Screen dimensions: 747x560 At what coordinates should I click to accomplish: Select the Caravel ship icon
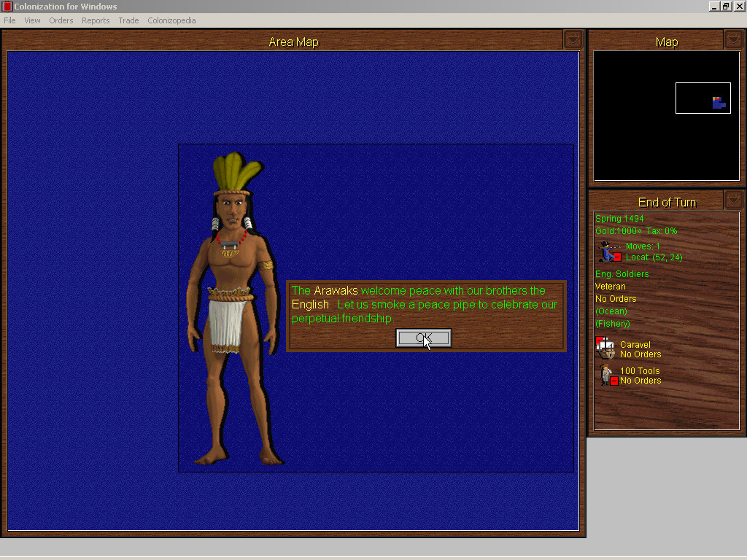click(x=605, y=348)
